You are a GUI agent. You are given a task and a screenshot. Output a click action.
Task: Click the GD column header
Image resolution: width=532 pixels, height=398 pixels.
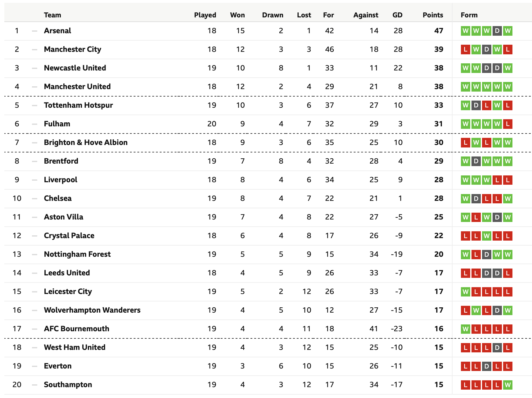[x=397, y=15]
